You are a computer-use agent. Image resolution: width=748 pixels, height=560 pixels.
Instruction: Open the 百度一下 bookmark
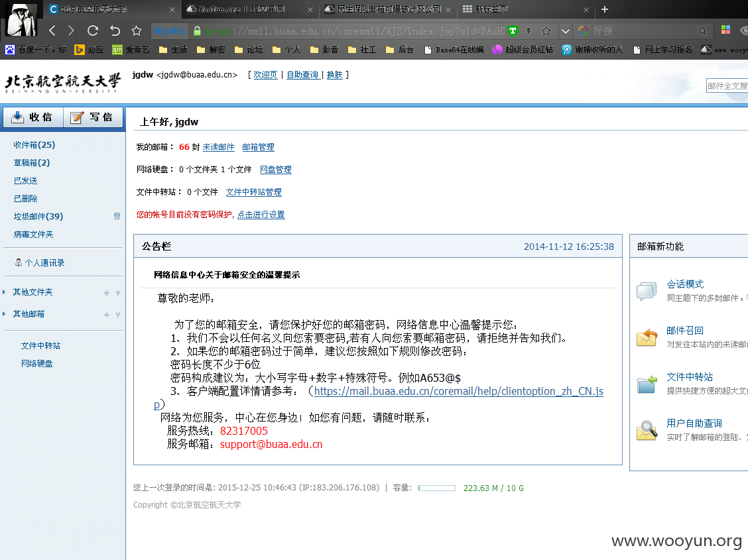(x=36, y=50)
